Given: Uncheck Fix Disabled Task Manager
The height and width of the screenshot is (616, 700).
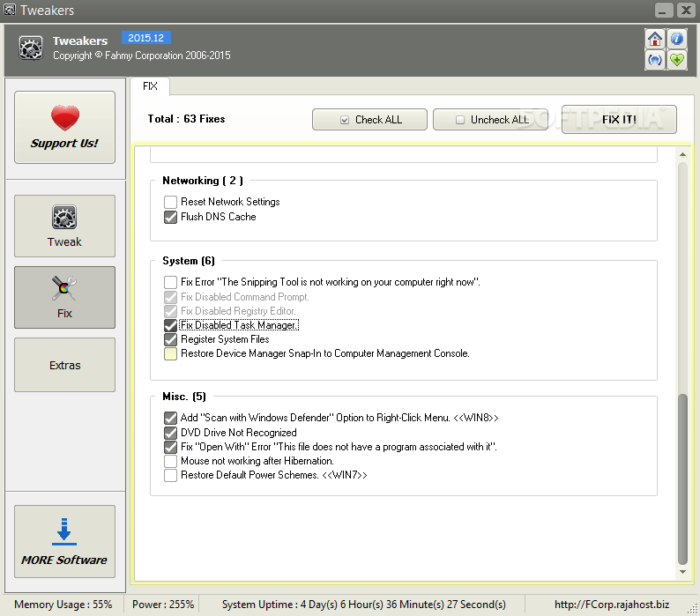Looking at the screenshot, I should pyautogui.click(x=170, y=325).
